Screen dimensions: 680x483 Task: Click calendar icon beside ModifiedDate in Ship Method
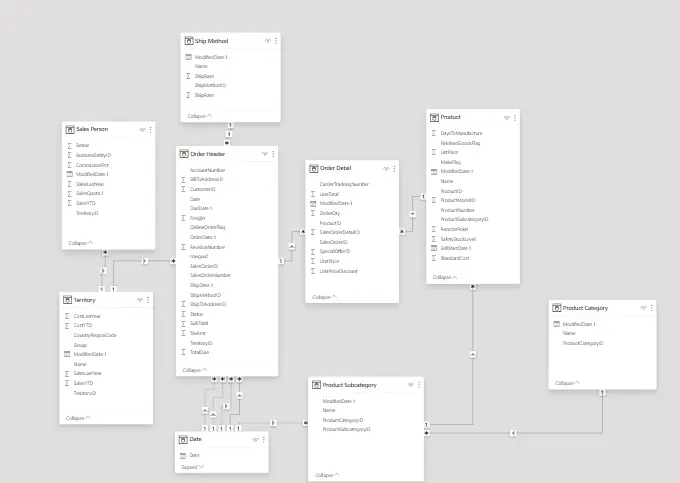pyautogui.click(x=188, y=57)
